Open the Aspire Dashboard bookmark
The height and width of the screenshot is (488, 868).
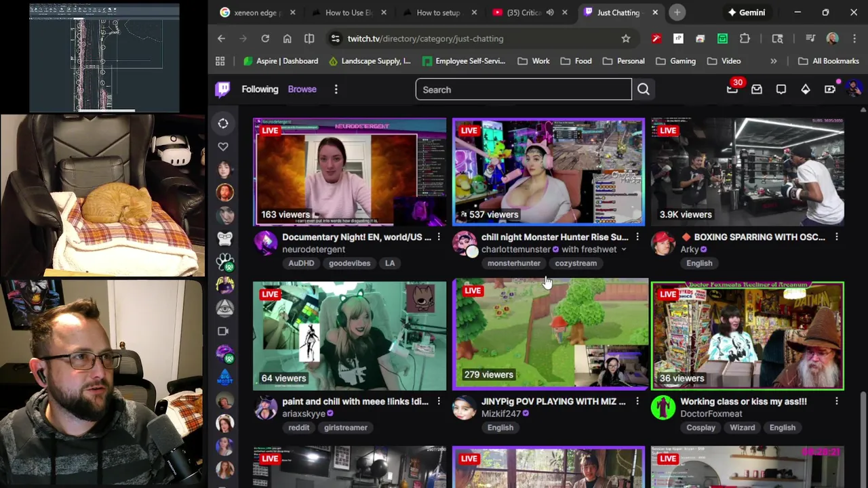tap(280, 61)
